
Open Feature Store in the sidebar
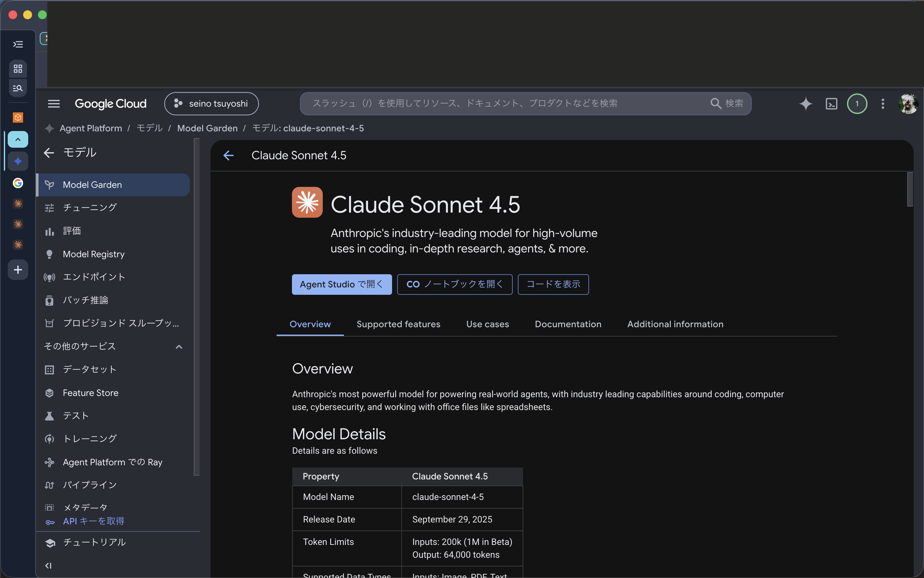pyautogui.click(x=113, y=393)
